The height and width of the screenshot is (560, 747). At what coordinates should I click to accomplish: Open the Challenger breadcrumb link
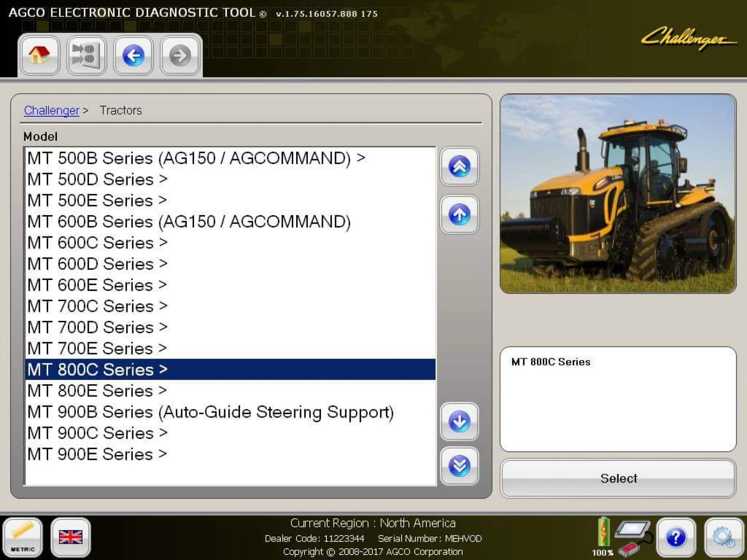pos(51,110)
